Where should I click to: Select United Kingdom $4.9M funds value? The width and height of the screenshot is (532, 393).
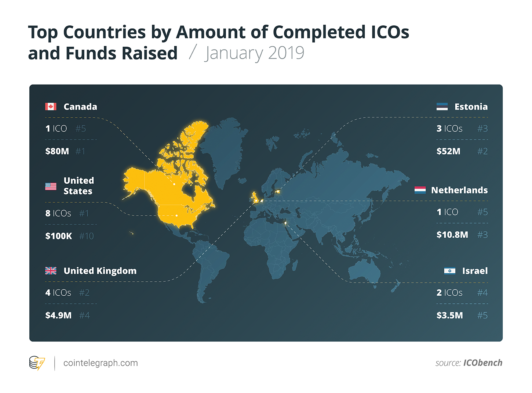58,315
